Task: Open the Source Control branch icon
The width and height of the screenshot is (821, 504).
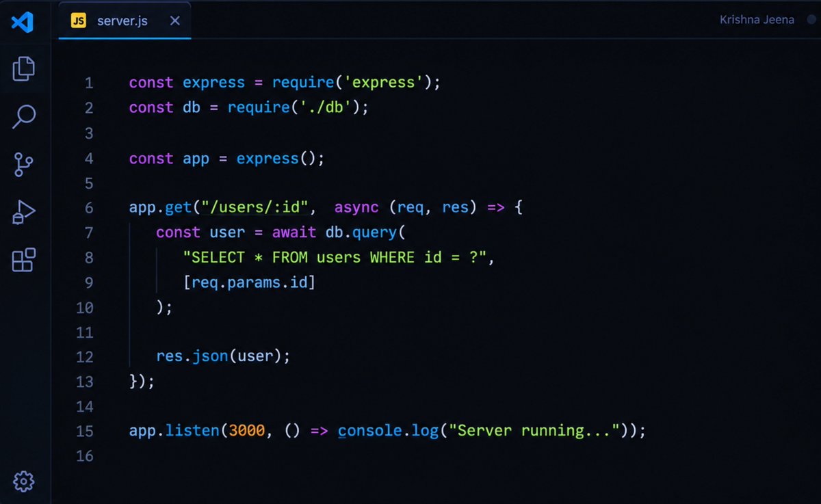Action: (24, 164)
